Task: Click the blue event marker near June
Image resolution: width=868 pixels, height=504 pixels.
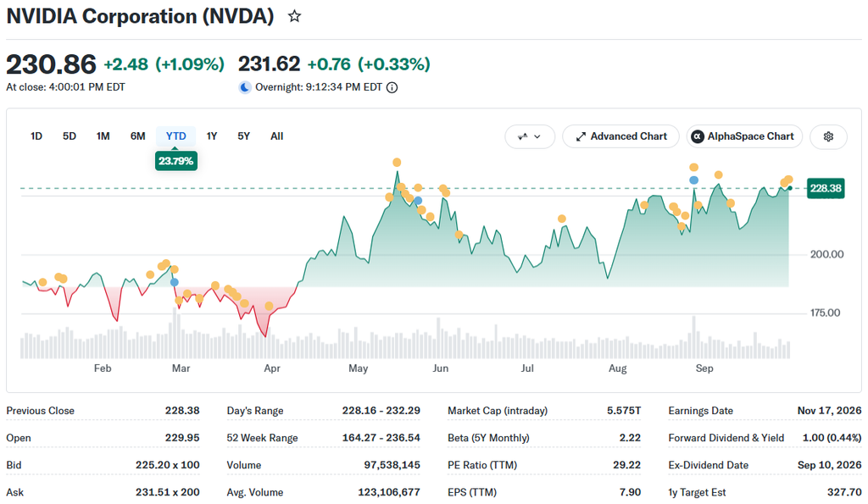Action: click(418, 201)
